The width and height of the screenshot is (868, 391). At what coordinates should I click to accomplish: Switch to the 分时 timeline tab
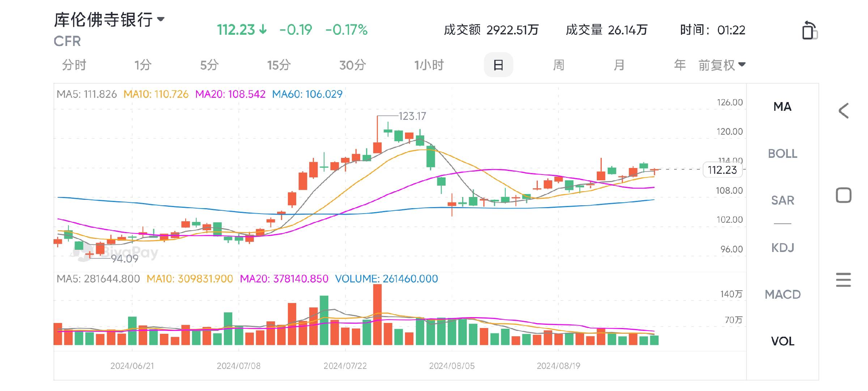[74, 65]
